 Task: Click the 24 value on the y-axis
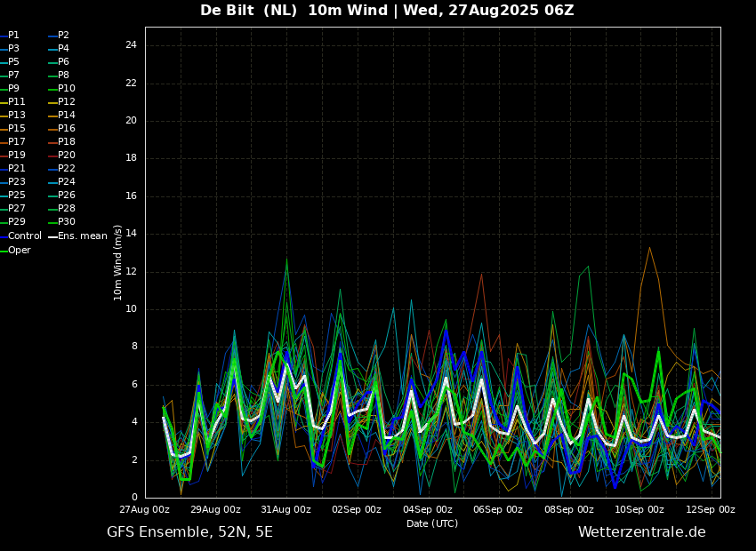coord(131,45)
